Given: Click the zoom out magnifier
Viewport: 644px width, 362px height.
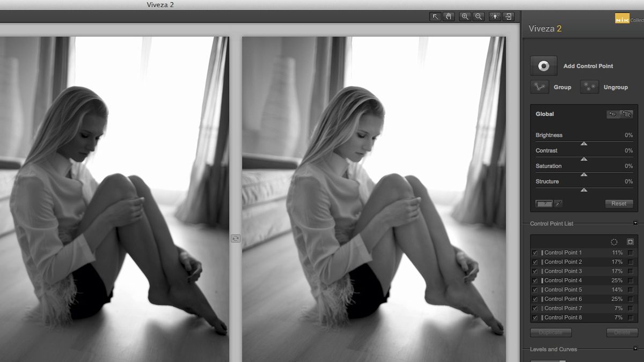Looking at the screenshot, I should point(479,17).
